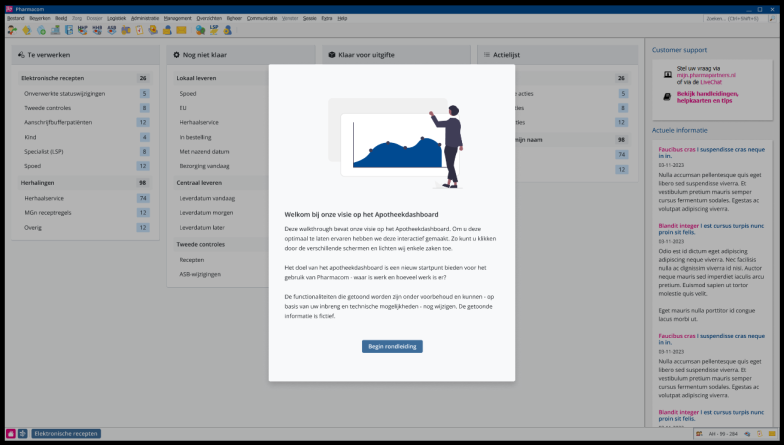Image resolution: width=784 pixels, height=445 pixels.
Task: Select the Elektronische recepten taskbar tab
Action: click(x=66, y=434)
